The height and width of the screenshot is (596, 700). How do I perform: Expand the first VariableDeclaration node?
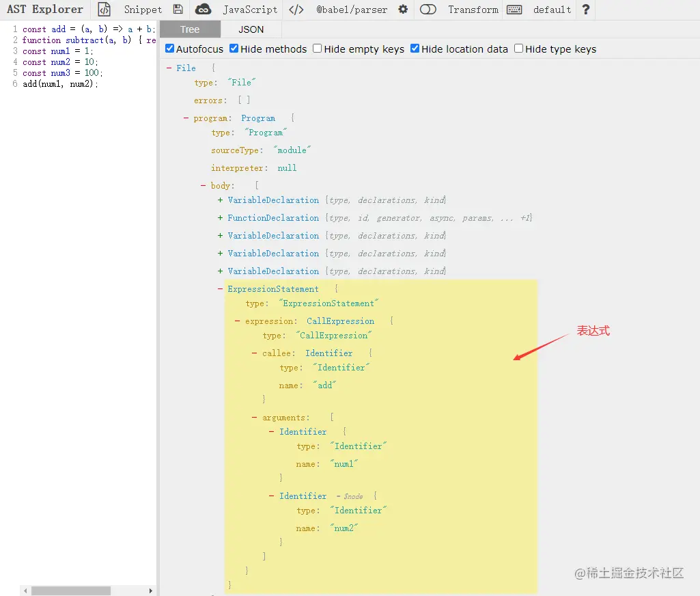coord(219,200)
